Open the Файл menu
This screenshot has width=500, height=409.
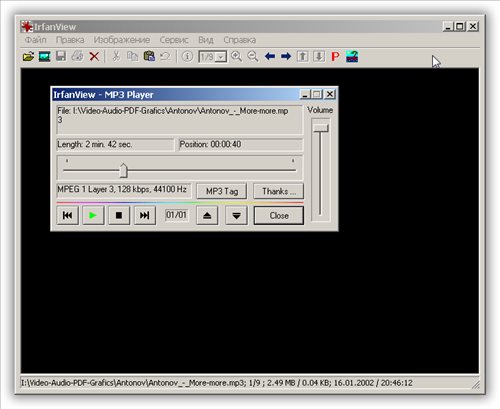pyautogui.click(x=36, y=40)
